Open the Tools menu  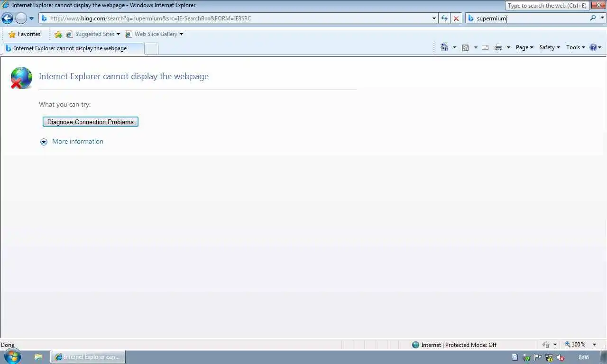[x=576, y=47]
